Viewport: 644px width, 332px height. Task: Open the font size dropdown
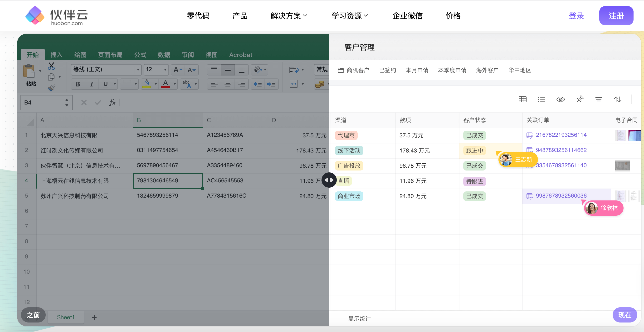(165, 70)
